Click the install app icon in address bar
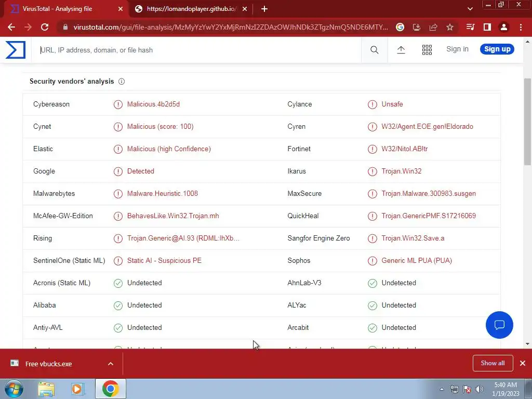 pos(417,27)
